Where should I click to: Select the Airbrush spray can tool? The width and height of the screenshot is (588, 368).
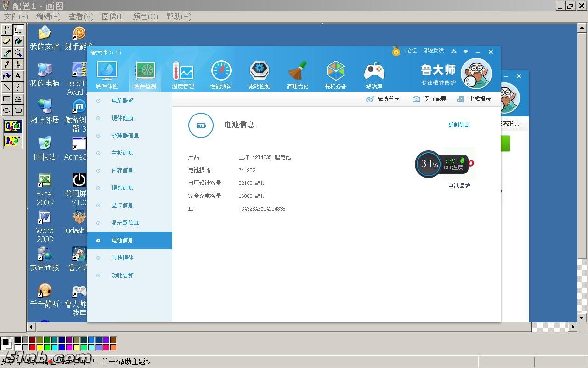[x=7, y=76]
